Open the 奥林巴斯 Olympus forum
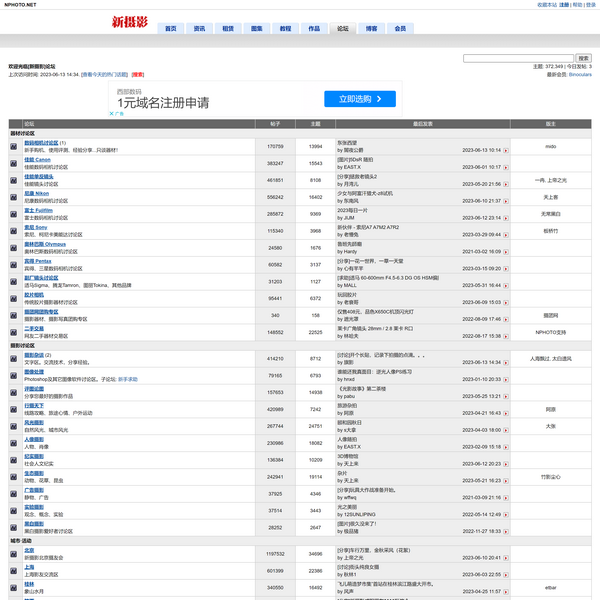600x600 pixels. 45,244
